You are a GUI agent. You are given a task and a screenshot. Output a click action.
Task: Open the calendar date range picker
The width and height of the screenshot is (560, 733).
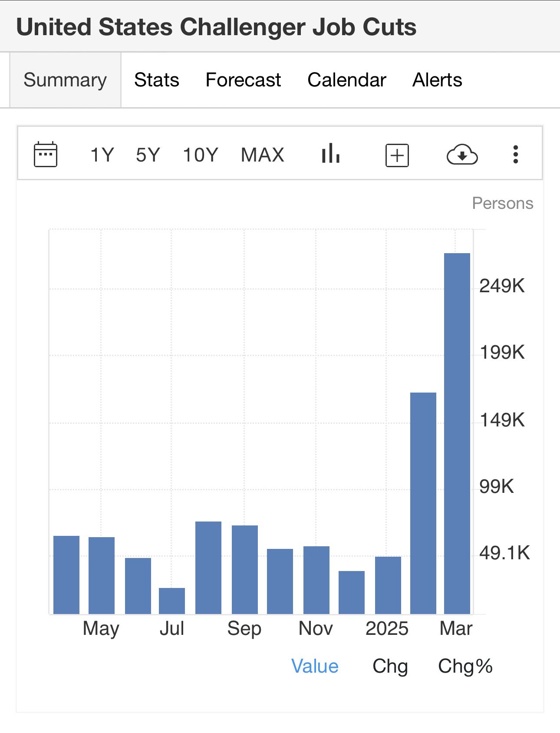click(46, 155)
